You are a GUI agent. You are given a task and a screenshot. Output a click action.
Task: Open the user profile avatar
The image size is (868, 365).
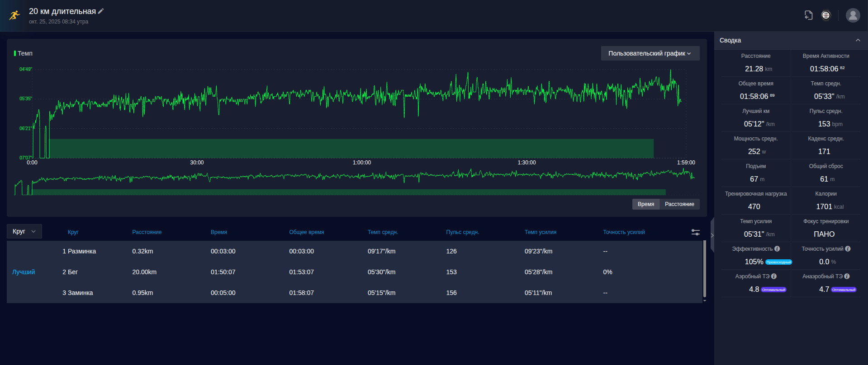[x=853, y=15]
